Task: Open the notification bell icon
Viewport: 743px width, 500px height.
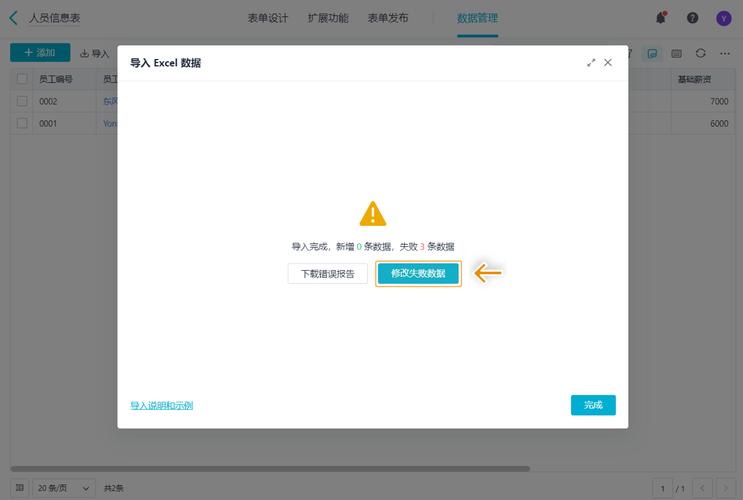Action: pyautogui.click(x=661, y=18)
